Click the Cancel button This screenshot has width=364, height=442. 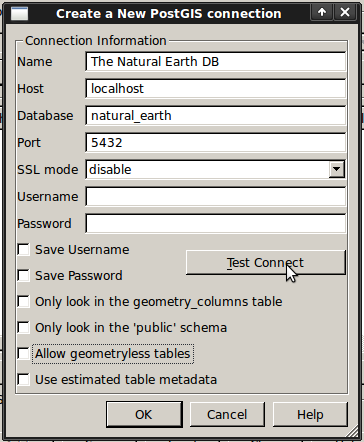pos(227,414)
